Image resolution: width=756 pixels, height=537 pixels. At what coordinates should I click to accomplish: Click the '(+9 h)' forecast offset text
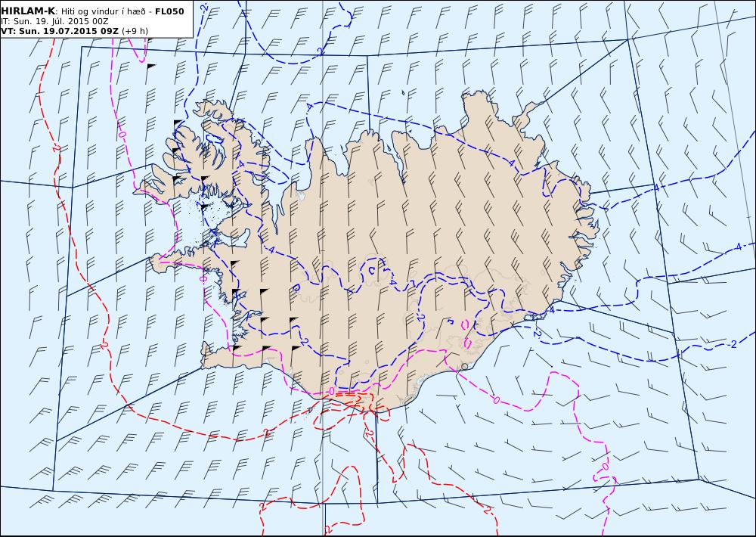[x=135, y=31]
